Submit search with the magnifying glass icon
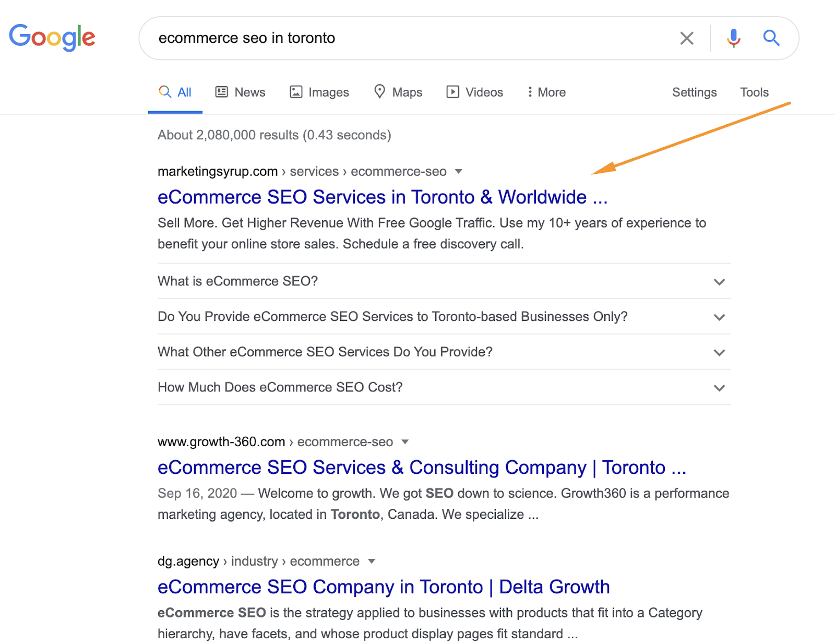The height and width of the screenshot is (644, 835). (x=771, y=38)
